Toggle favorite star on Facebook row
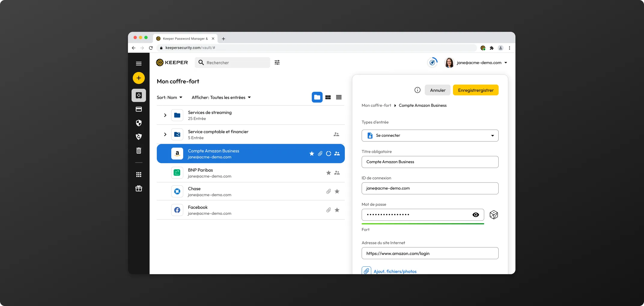The height and width of the screenshot is (306, 644). pyautogui.click(x=337, y=210)
